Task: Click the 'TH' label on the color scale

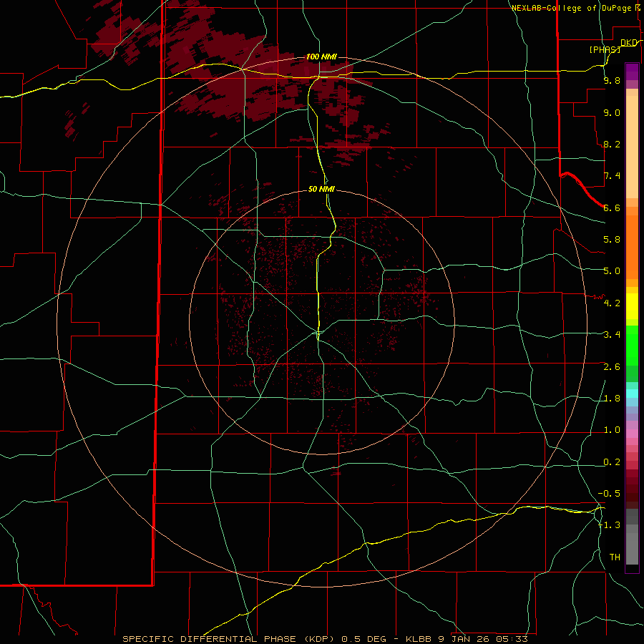Action: (615, 557)
